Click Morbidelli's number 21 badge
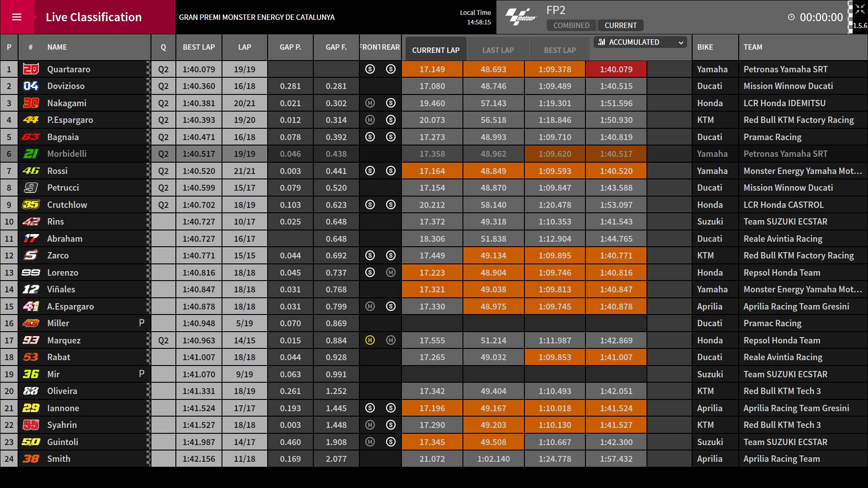 [31, 154]
